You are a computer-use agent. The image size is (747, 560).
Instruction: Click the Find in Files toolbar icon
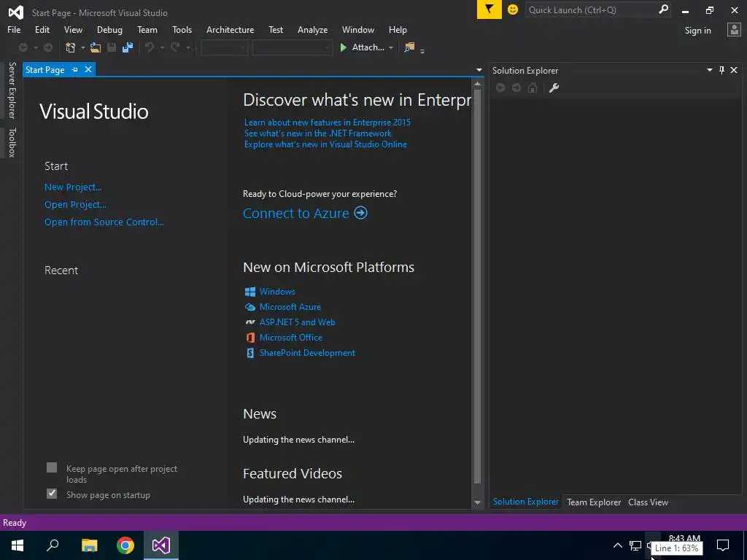(409, 47)
